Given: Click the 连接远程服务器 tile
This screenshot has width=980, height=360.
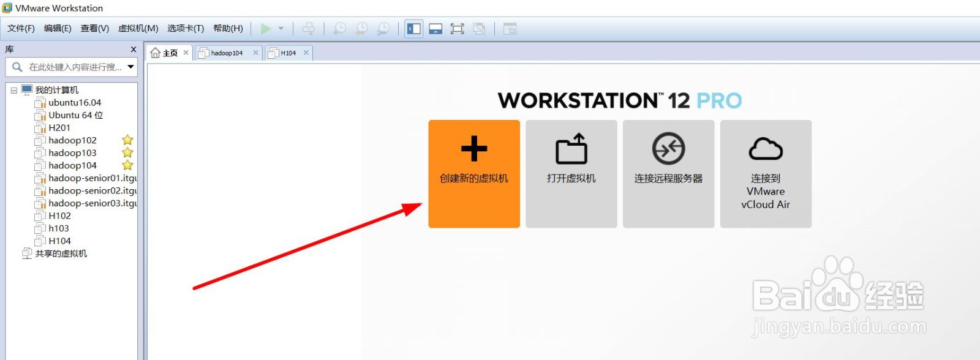Looking at the screenshot, I should (669, 174).
